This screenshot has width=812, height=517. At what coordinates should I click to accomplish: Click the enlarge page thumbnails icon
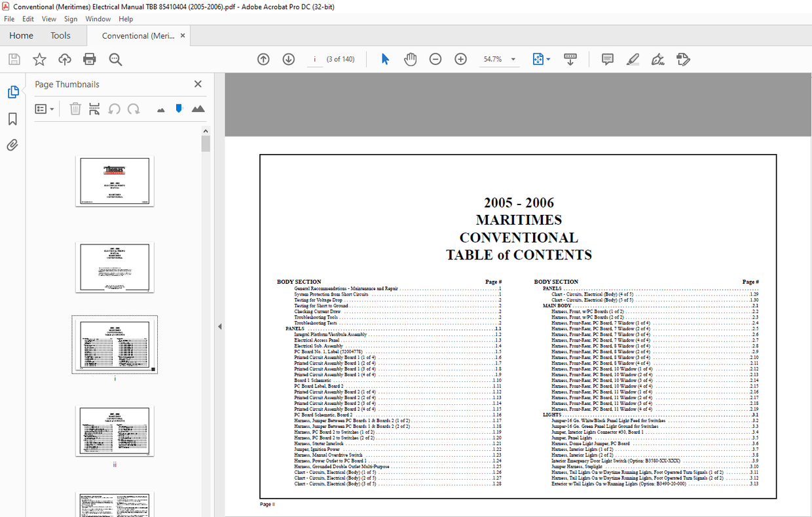(x=198, y=109)
